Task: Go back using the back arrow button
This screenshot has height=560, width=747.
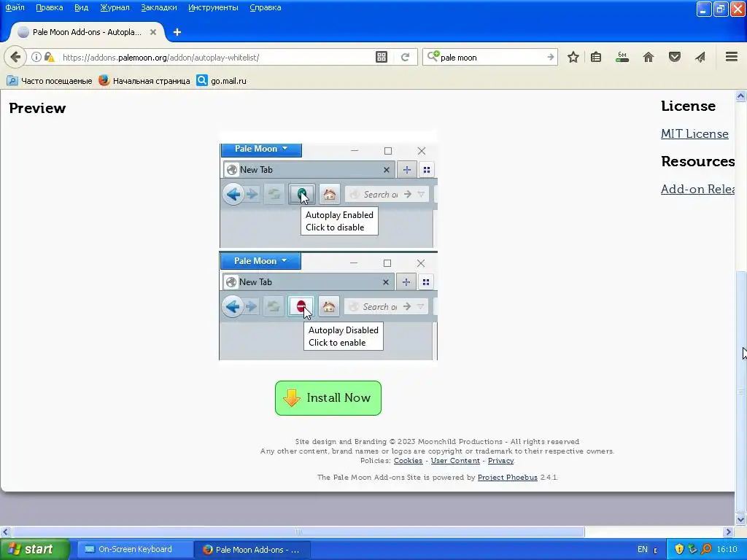Action: coord(15,57)
